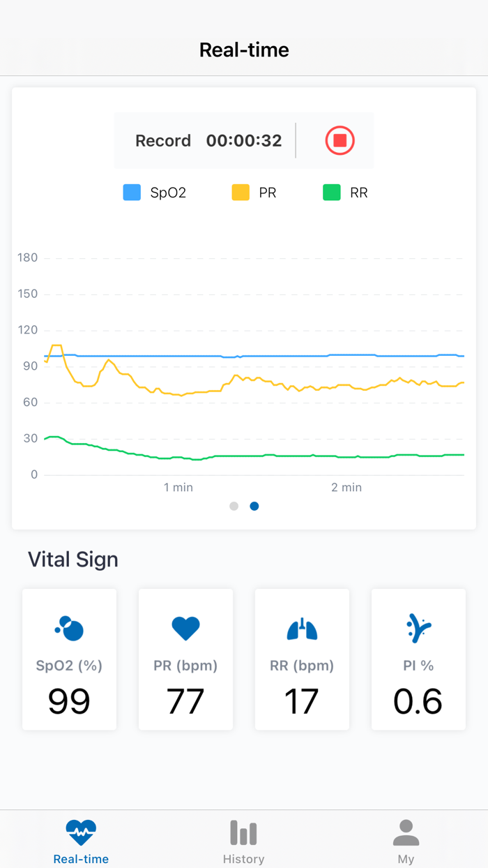Click the SpO2 droplet icon
The image size is (488, 868).
pos(69,627)
